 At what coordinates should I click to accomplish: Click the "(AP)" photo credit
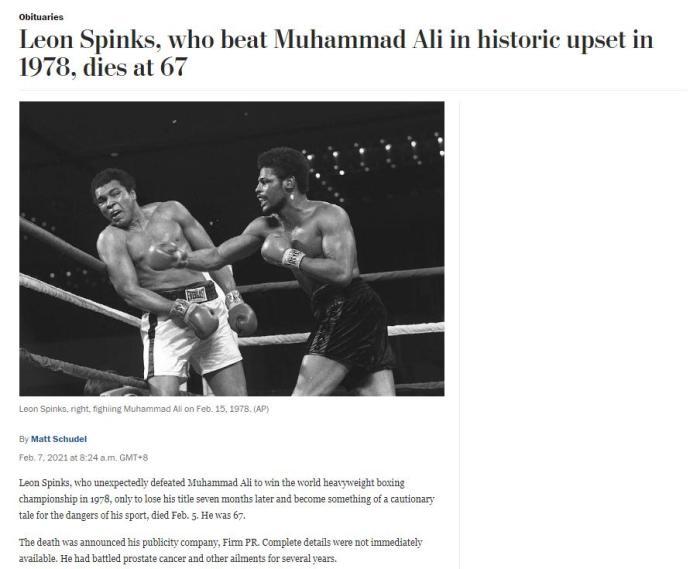point(261,409)
